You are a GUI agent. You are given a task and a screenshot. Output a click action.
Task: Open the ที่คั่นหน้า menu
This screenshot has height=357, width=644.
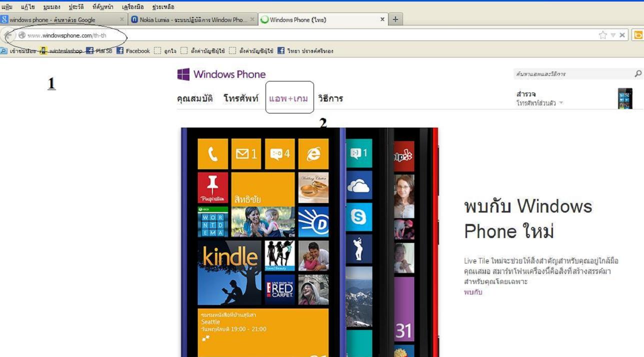[103, 7]
